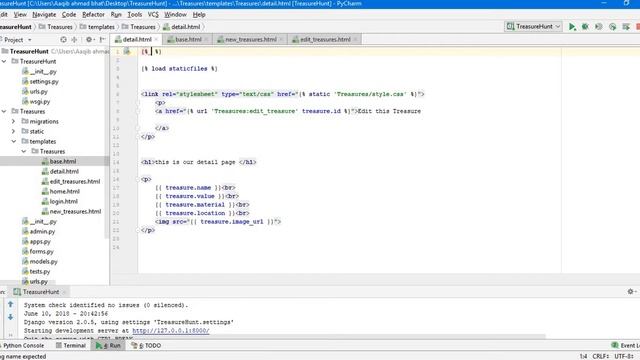Switch to the new_treasures.html editor tab
The height and width of the screenshot is (360, 640).
pos(250,40)
